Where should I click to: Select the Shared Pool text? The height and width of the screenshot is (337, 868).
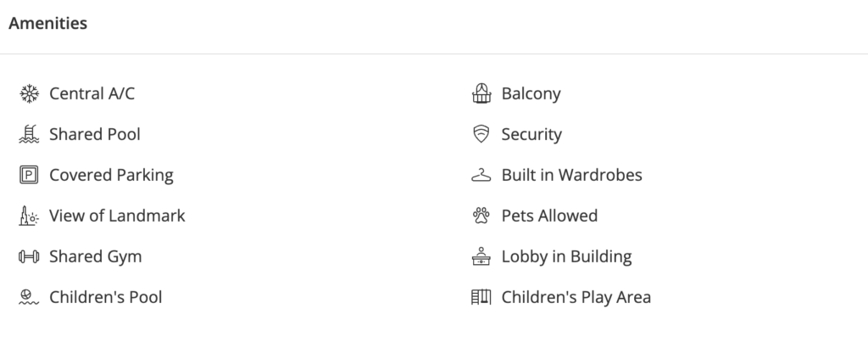pyautogui.click(x=95, y=134)
